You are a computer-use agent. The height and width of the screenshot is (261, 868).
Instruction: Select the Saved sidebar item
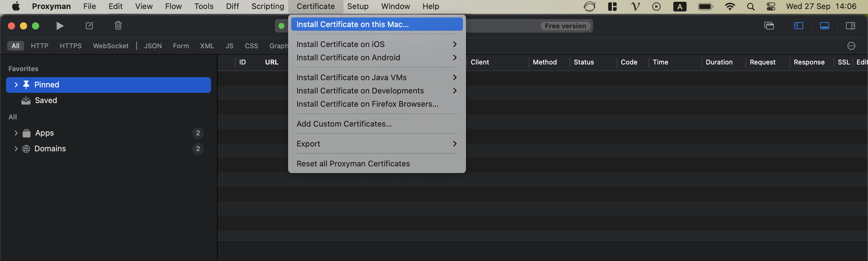pyautogui.click(x=46, y=101)
